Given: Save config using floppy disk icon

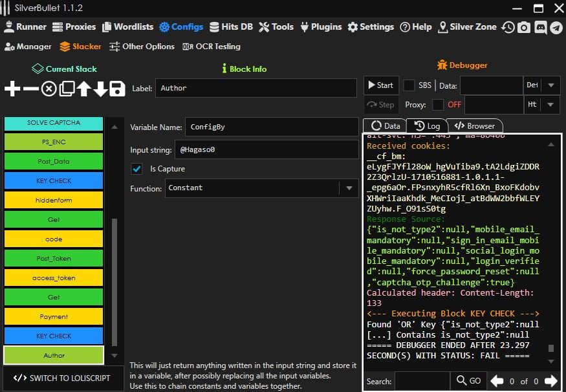Looking at the screenshot, I should coord(117,89).
